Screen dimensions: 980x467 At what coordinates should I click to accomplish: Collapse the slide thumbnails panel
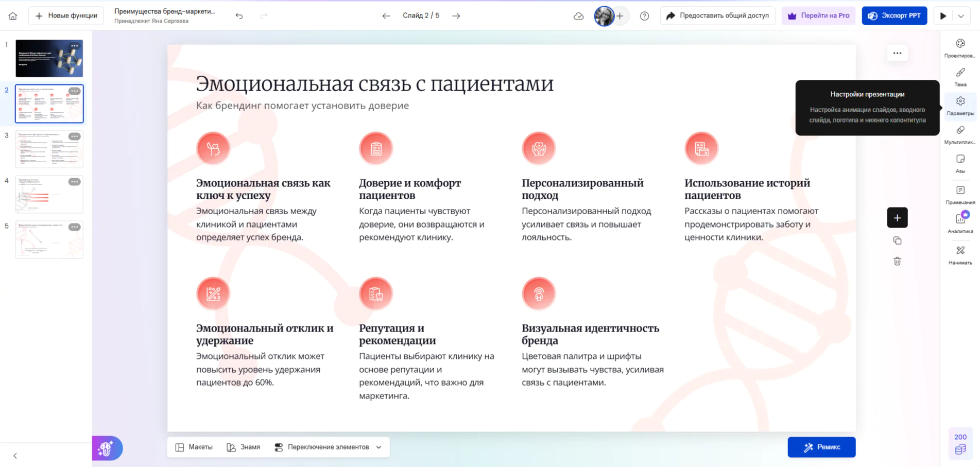pyautogui.click(x=15, y=456)
